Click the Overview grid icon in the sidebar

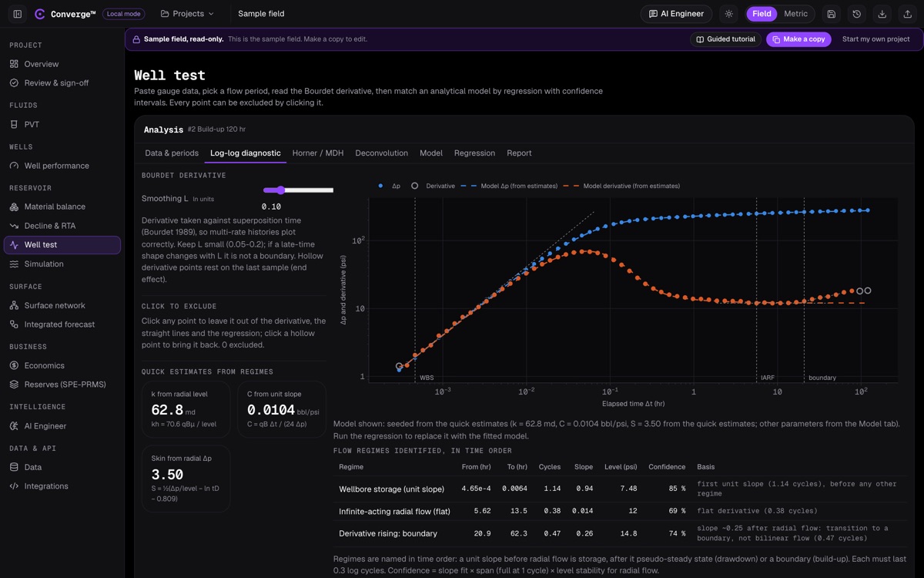pyautogui.click(x=14, y=64)
